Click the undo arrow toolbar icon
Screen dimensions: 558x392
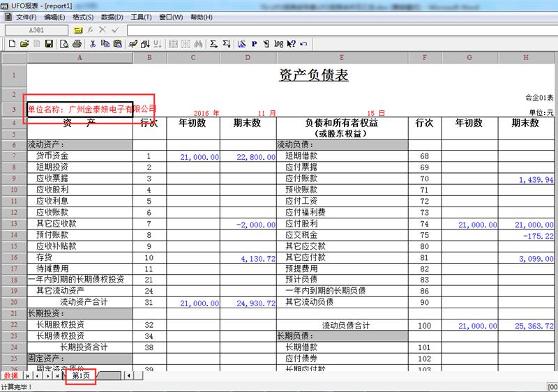coord(303,44)
